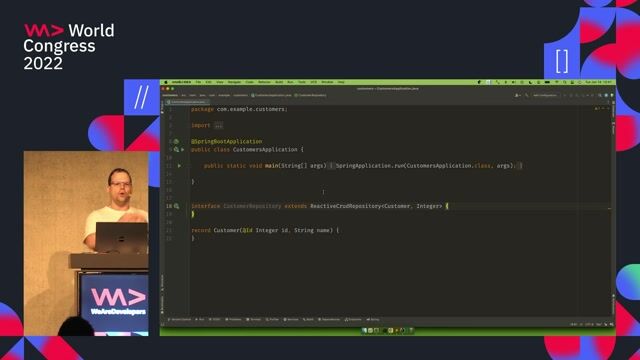Click the gutter icon beside interface CustomerRepository
The image size is (640, 360).
tap(177, 206)
